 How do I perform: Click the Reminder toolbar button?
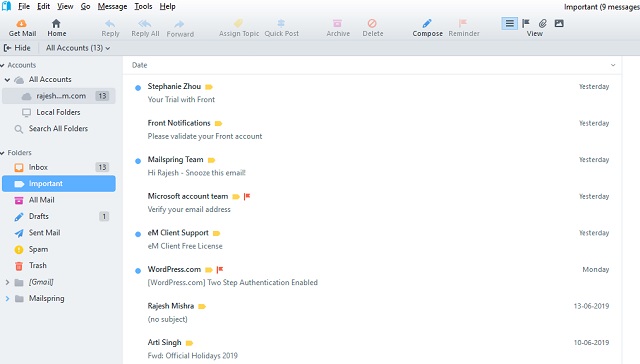click(x=464, y=28)
